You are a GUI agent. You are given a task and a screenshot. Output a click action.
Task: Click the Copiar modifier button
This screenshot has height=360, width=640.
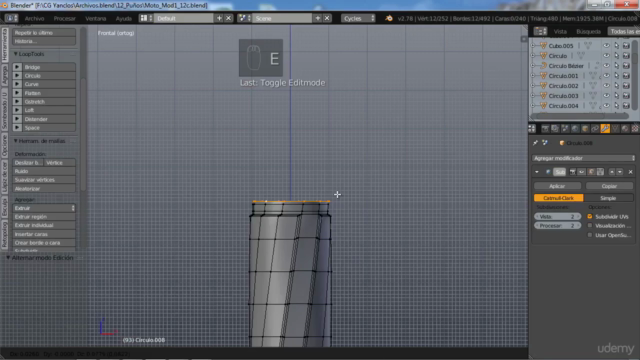609,186
